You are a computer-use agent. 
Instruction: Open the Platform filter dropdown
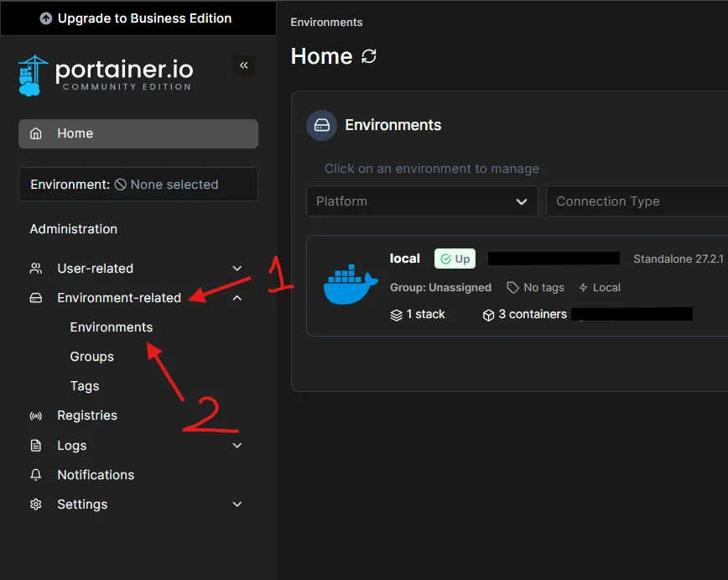click(x=422, y=201)
